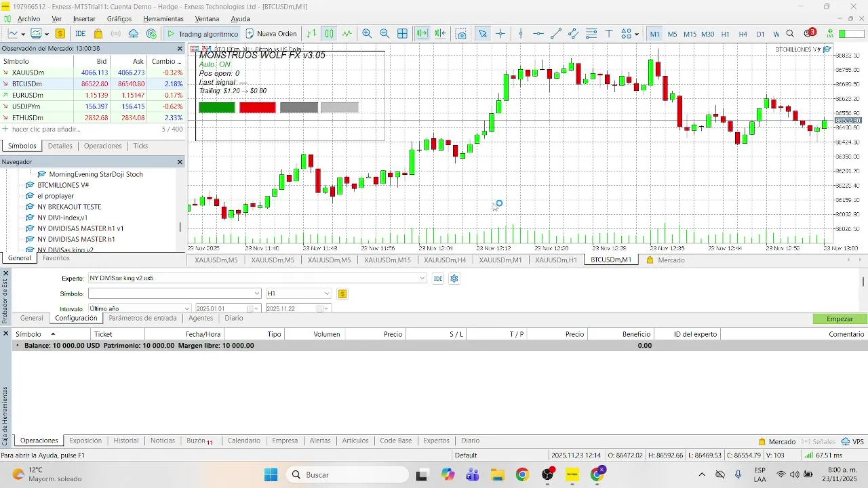Click IDE button beside Experto field
The height and width of the screenshot is (488, 868).
pos(438,279)
